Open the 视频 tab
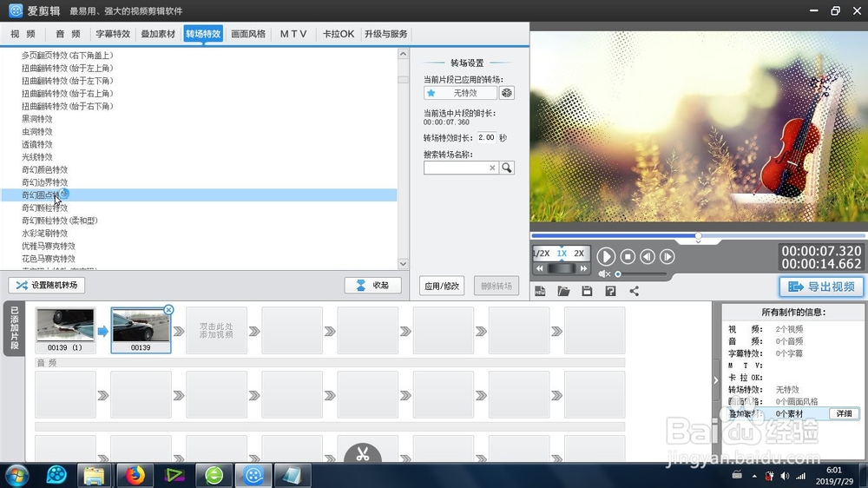868x488 pixels. point(23,34)
